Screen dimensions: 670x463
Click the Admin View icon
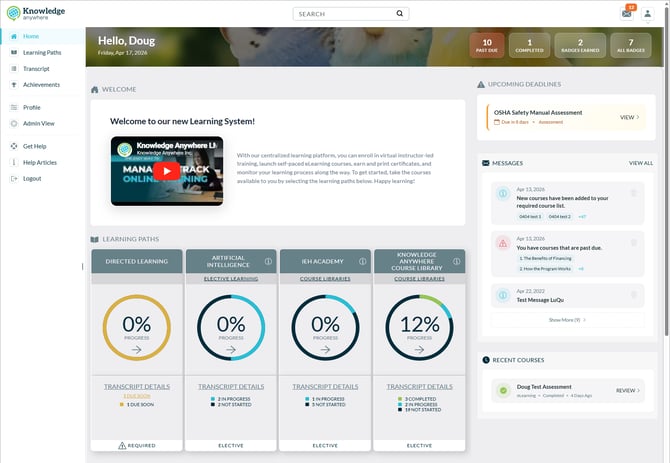(14, 123)
